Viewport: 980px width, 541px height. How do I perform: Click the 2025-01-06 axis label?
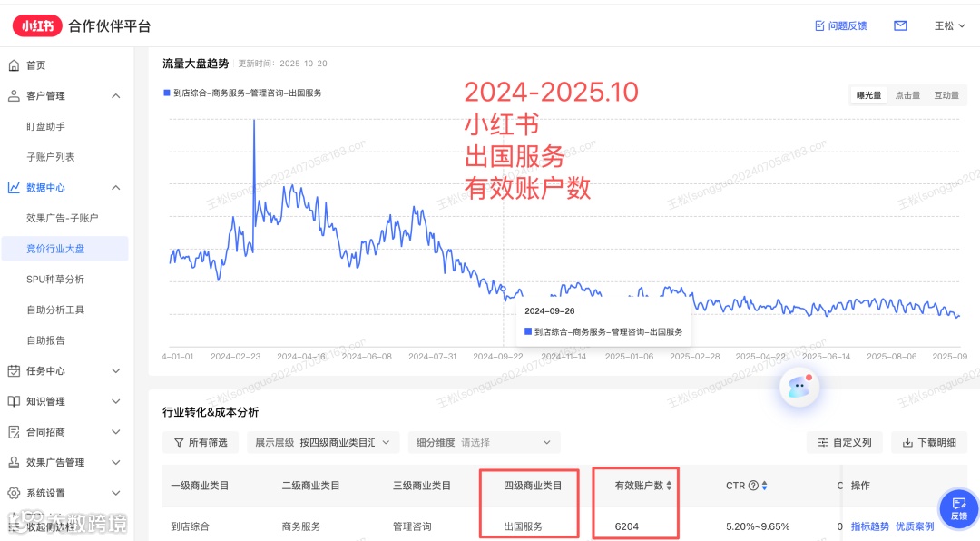(630, 357)
